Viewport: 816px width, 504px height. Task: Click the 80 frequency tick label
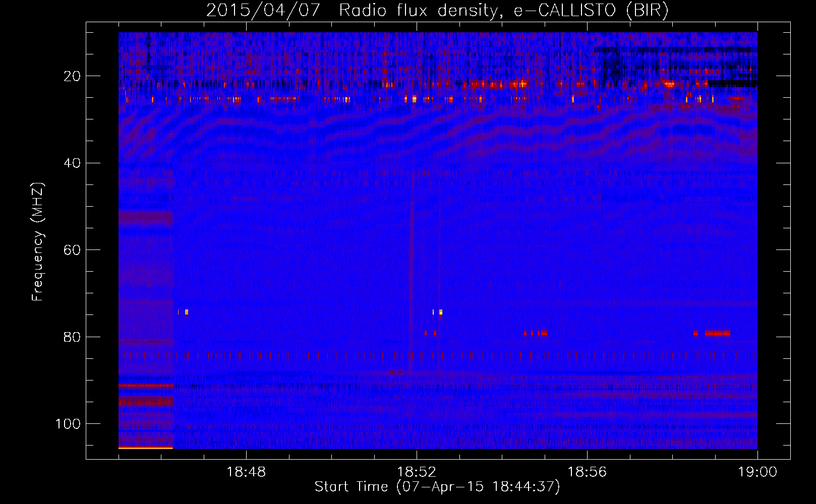[73, 337]
